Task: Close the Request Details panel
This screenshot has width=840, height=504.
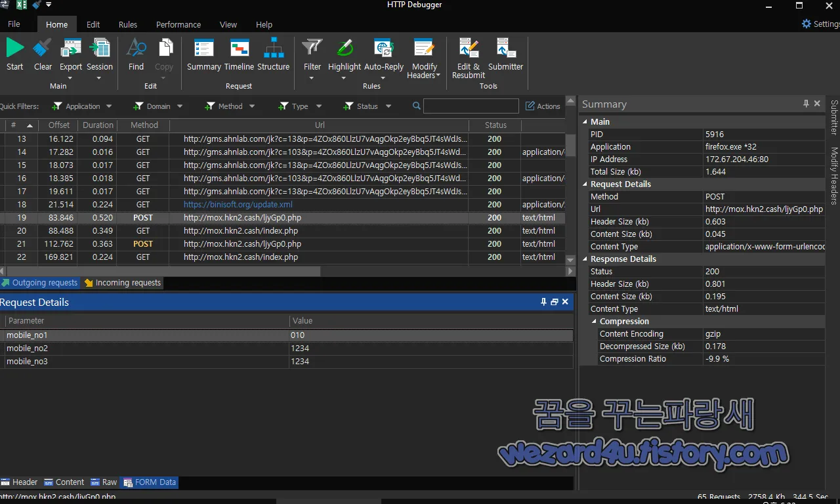Action: click(565, 302)
